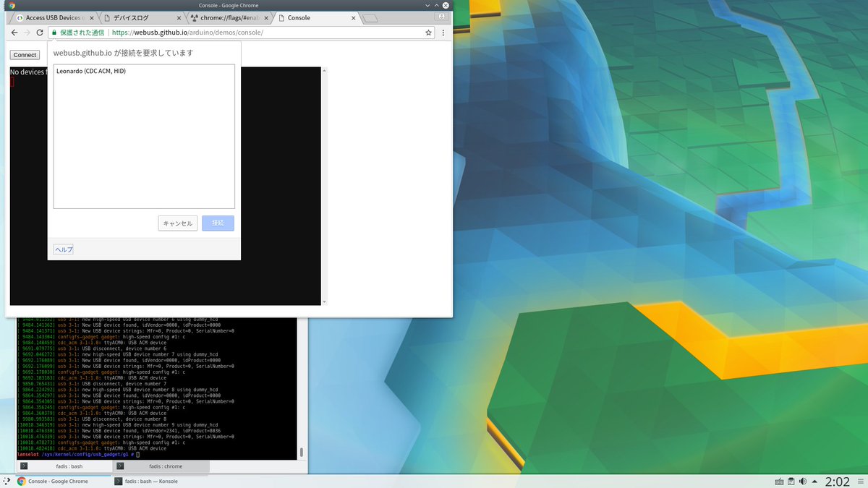Click the keyboard icon in system tray
Screen dimensions: 868x488
pyautogui.click(x=780, y=481)
